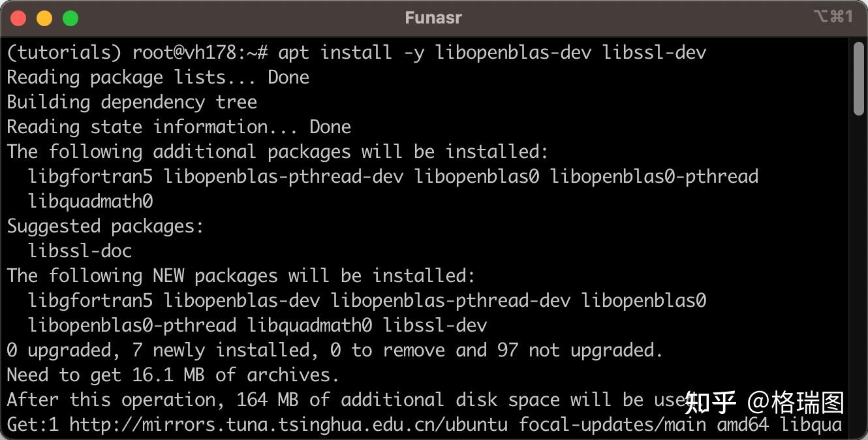Click the "0 upgraded, 7 newly installed" summary
This screenshot has width=868, height=440.
click(x=334, y=351)
